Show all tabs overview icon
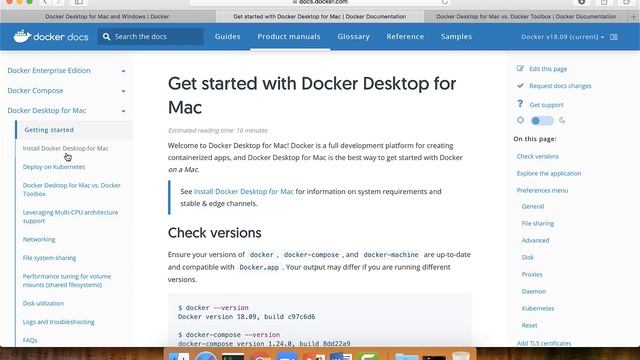This screenshot has width=640, height=360. (627, 2)
